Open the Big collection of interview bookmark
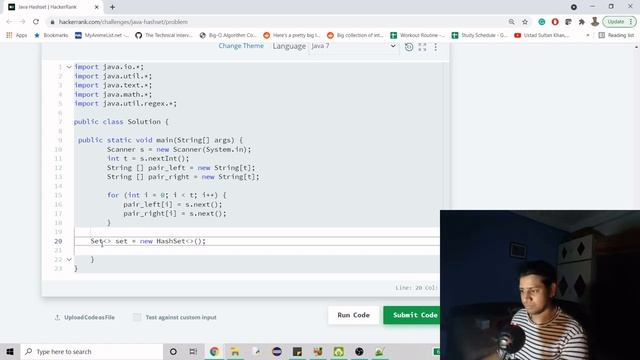Screen dimensions: 640x360 pyautogui.click(x=356, y=35)
